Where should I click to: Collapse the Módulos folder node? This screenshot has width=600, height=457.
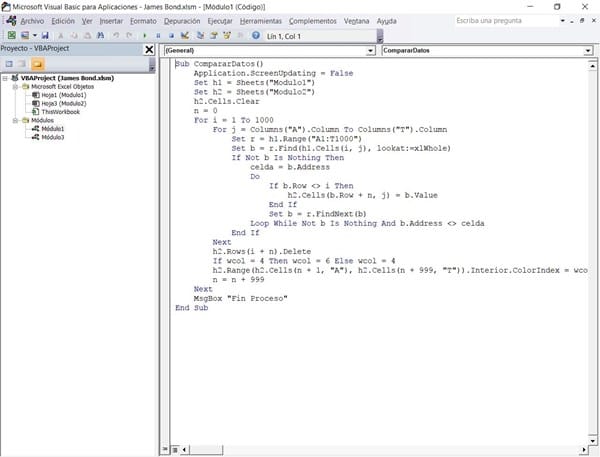coord(13,120)
